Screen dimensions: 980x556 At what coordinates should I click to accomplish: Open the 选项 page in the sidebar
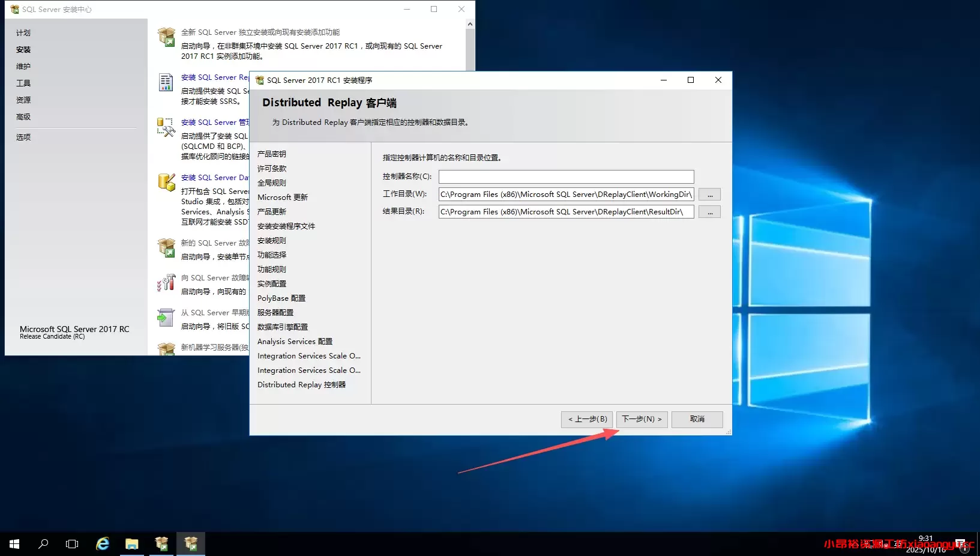pyautogui.click(x=23, y=136)
